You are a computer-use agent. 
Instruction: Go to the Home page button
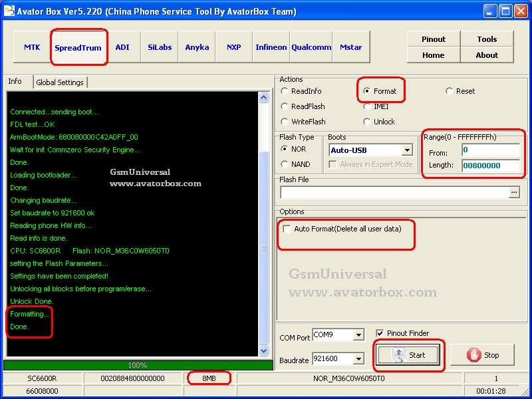click(434, 55)
